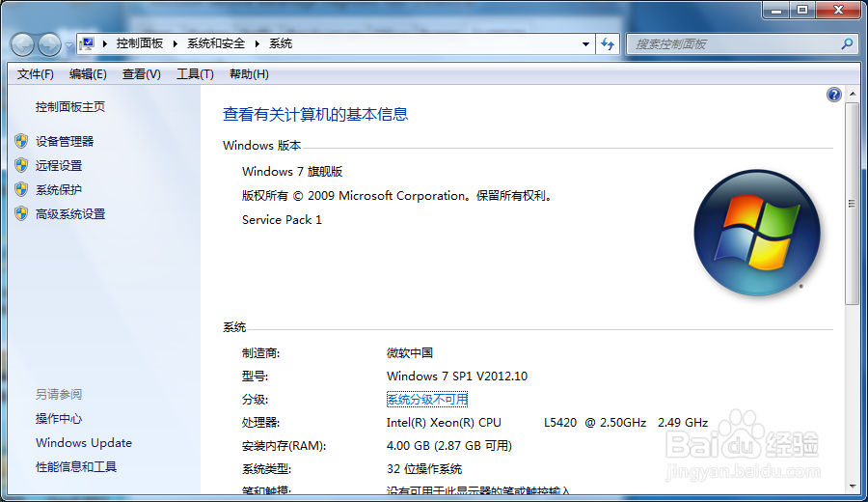Click the Windows 7 logo image
This screenshot has width=868, height=502.
pyautogui.click(x=757, y=232)
